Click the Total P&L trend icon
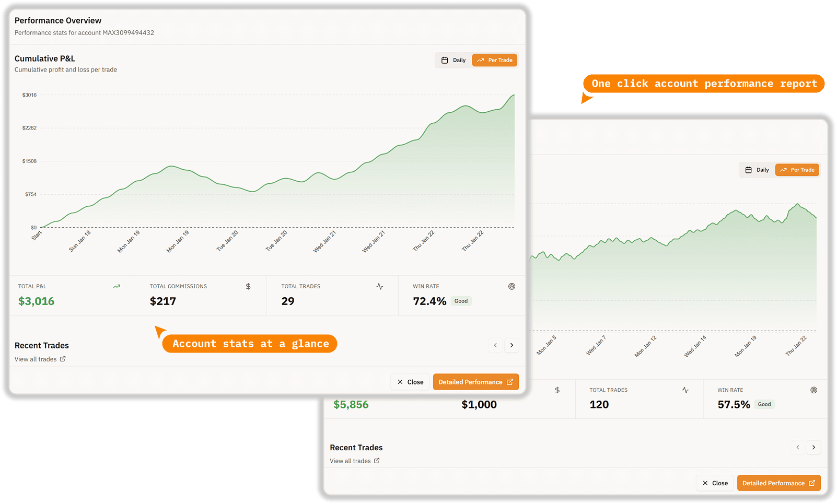This screenshot has width=837, height=504. [117, 286]
